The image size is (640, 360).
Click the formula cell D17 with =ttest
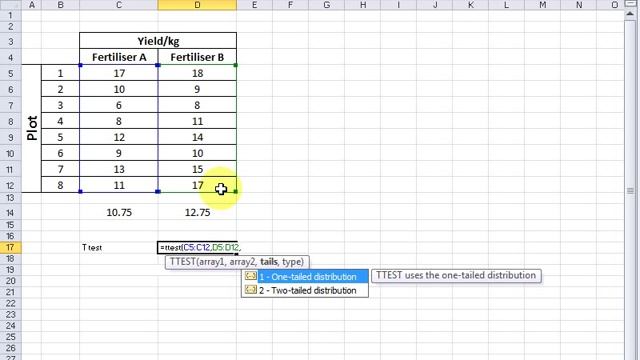coord(197,247)
